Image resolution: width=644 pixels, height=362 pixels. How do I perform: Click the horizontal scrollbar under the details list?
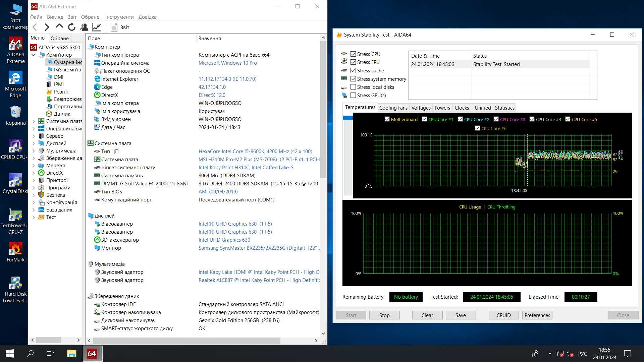click(186, 341)
